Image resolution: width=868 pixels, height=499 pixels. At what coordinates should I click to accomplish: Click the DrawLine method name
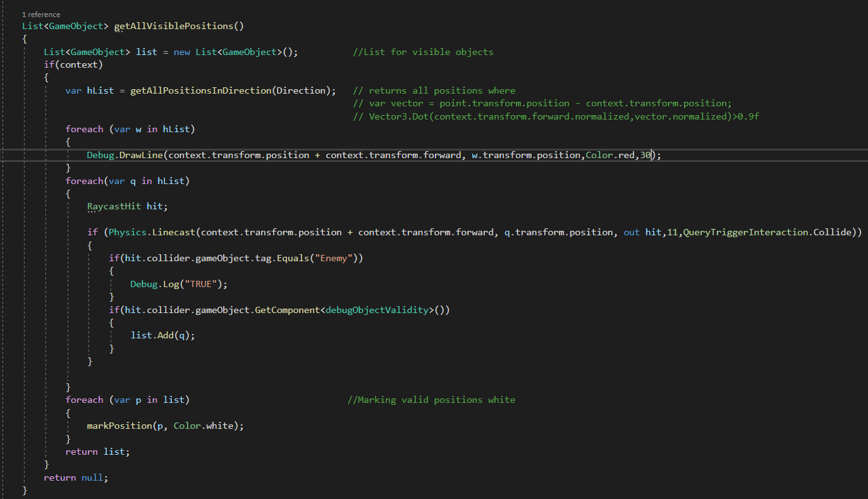(x=141, y=155)
